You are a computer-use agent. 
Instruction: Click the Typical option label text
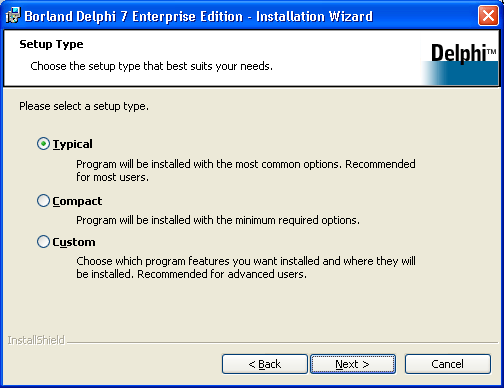click(73, 144)
